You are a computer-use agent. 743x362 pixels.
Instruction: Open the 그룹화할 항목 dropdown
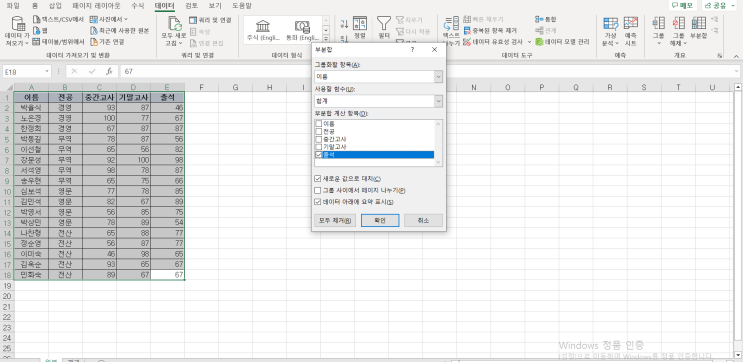point(438,76)
